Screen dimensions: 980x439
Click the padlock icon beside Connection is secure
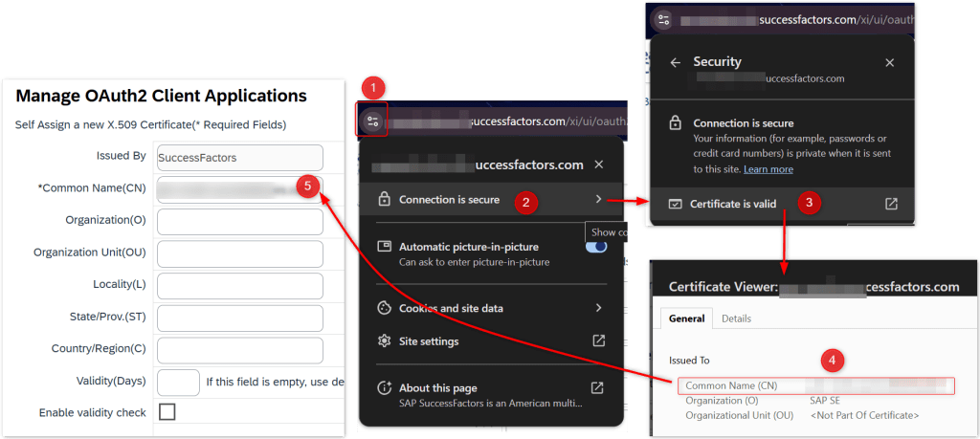[384, 200]
